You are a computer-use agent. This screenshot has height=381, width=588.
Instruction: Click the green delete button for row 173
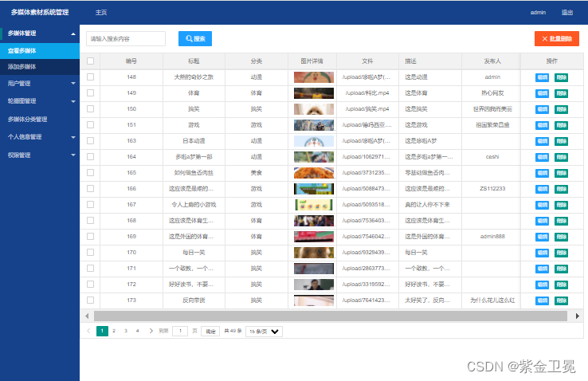click(561, 300)
